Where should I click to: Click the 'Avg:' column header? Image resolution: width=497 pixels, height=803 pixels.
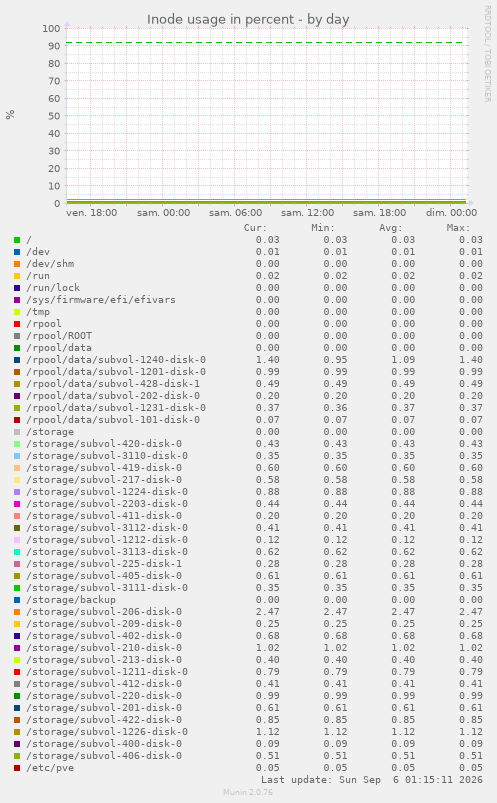click(391, 228)
